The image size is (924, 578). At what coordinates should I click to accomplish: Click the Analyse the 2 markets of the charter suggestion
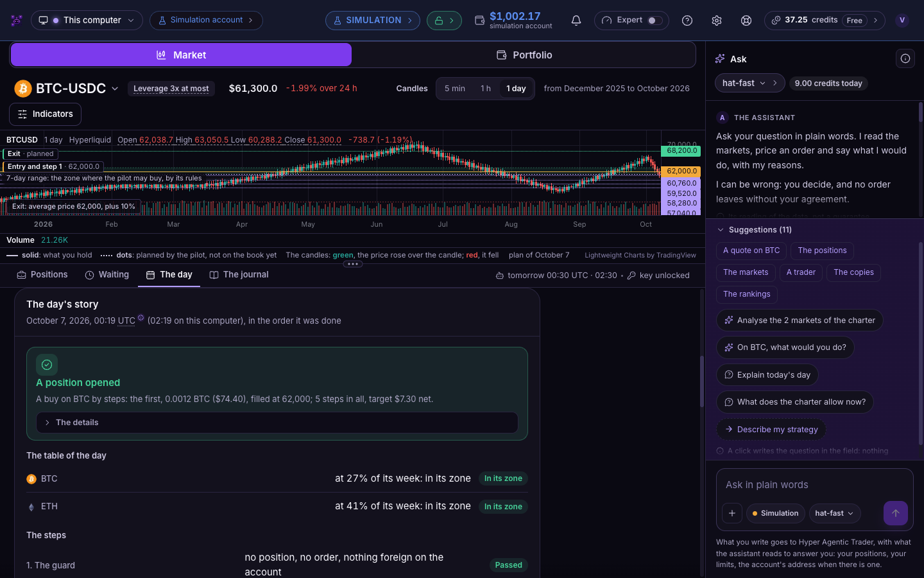pyautogui.click(x=800, y=320)
